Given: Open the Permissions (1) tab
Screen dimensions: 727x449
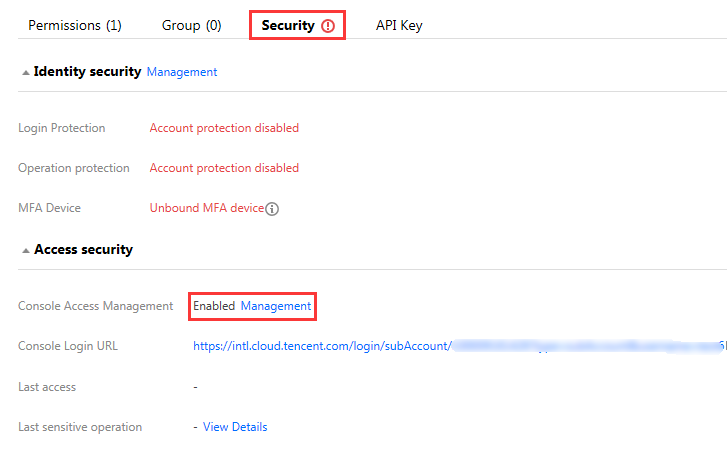Looking at the screenshot, I should [75, 26].
